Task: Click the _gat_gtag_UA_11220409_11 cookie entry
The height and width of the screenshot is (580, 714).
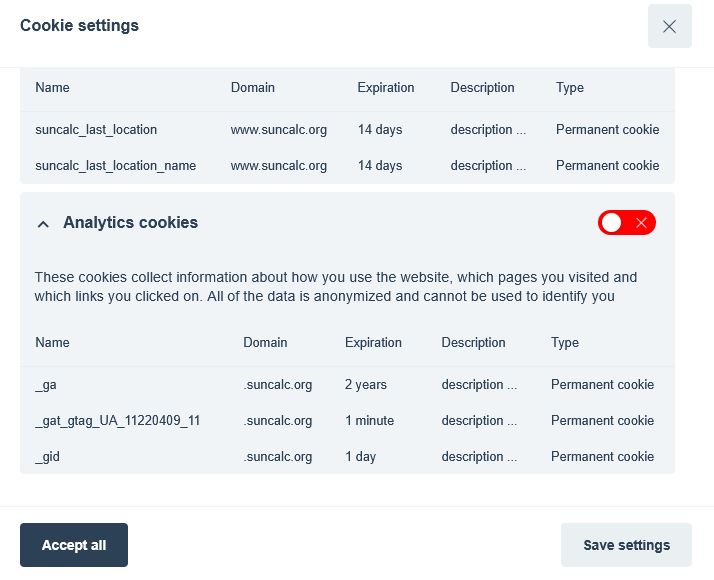Action: (118, 421)
